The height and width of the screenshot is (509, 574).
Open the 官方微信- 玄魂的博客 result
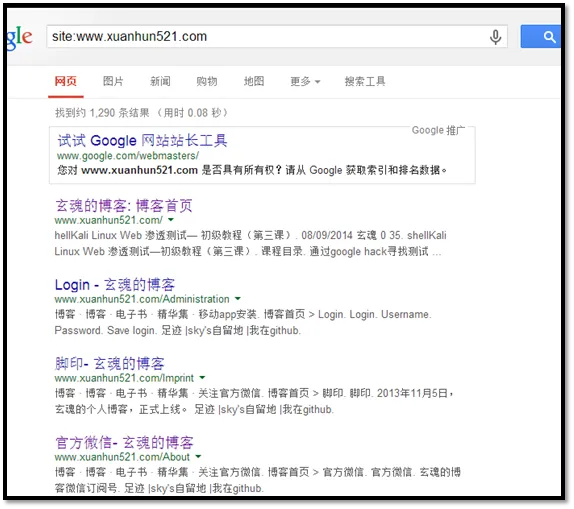[124, 442]
